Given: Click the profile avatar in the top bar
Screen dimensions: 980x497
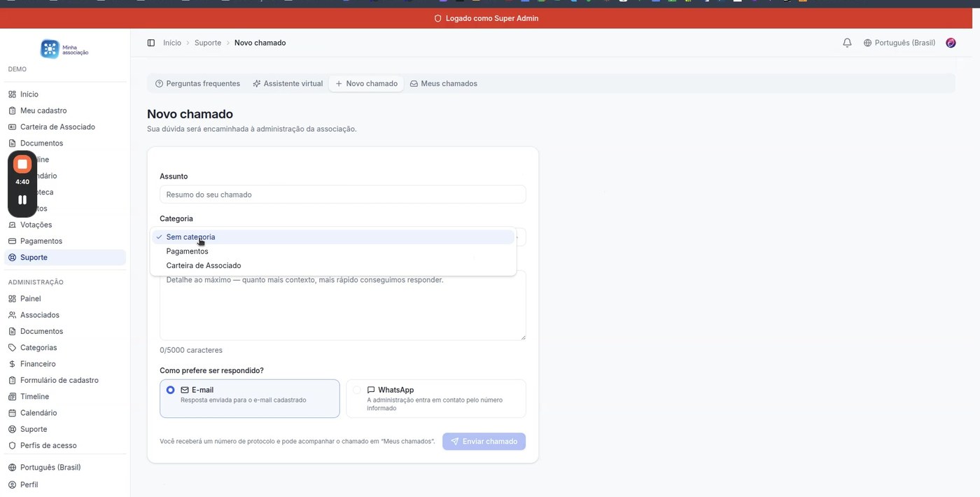Looking at the screenshot, I should (951, 43).
